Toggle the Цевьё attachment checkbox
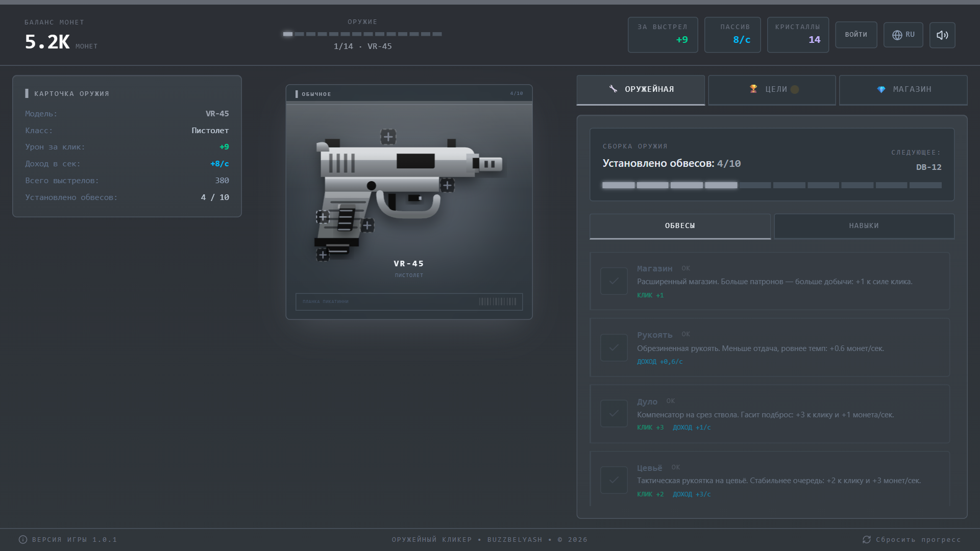 pos(614,480)
